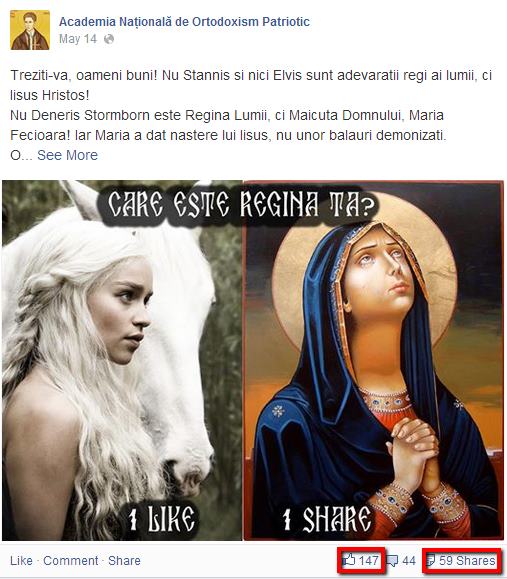Click the shares icon beside 59 Shares
This screenshot has width=507, height=579.
(431, 561)
